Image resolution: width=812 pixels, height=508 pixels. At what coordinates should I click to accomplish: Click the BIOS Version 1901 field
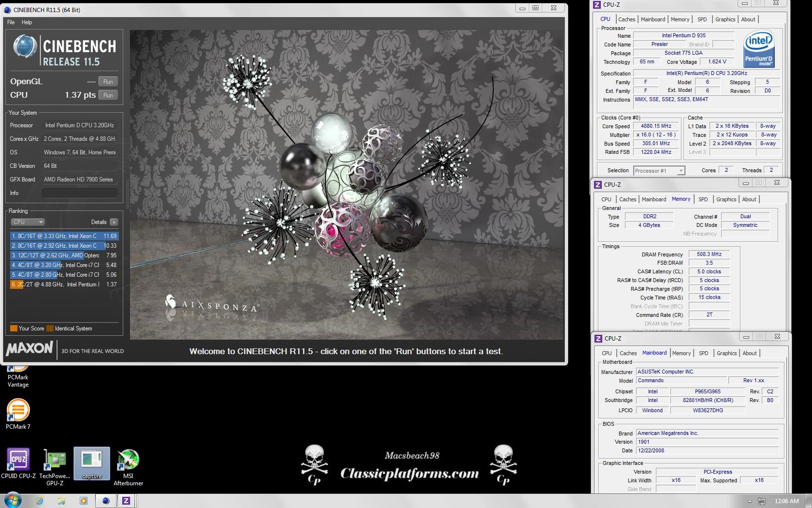click(708, 442)
